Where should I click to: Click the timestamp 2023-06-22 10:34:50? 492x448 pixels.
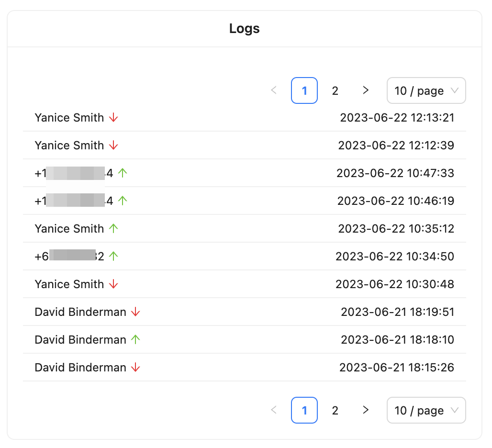coord(396,256)
